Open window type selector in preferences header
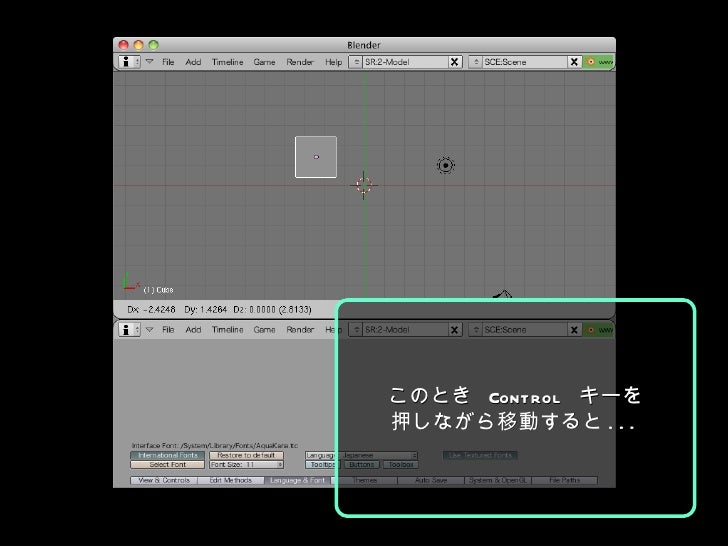The height and width of the screenshot is (546, 728). [129, 329]
